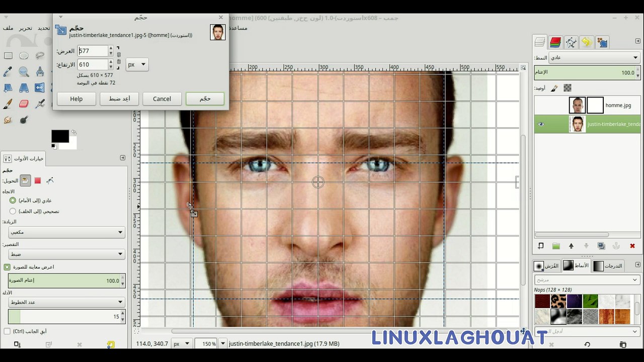Transform layer option in tool options

[x=25, y=180]
